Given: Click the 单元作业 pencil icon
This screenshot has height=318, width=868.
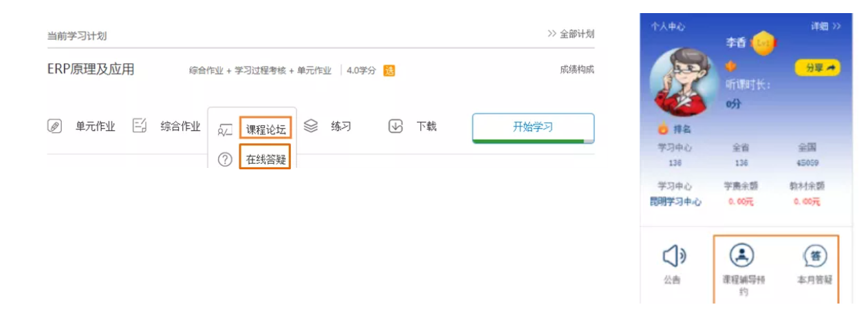Looking at the screenshot, I should click(54, 127).
